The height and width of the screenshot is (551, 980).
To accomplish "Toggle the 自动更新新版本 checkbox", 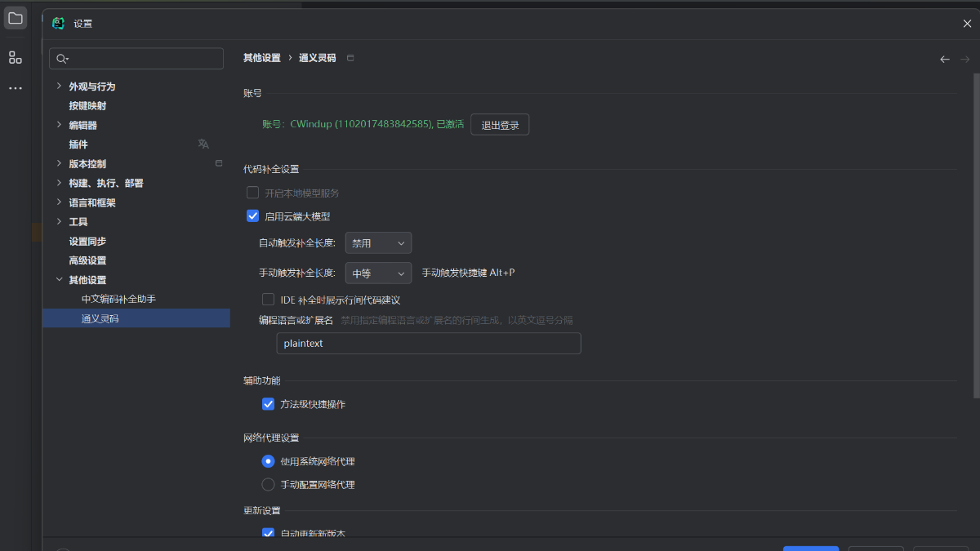I will (x=268, y=533).
